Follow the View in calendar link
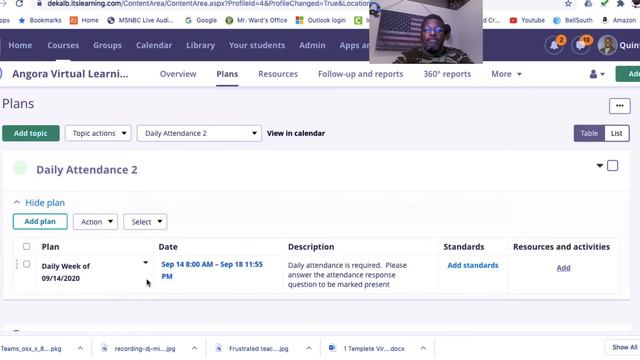Viewport: 640px width, 360px height. pos(296,133)
